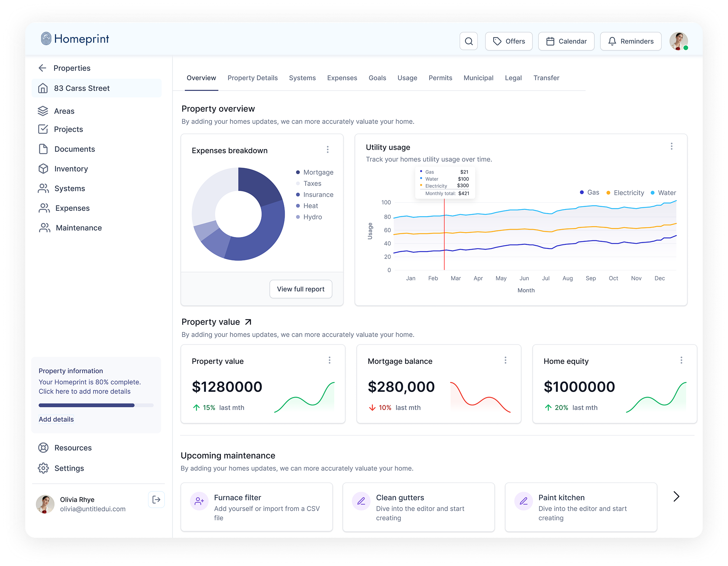Click the right chevron in Upcoming maintenance

coord(676,496)
